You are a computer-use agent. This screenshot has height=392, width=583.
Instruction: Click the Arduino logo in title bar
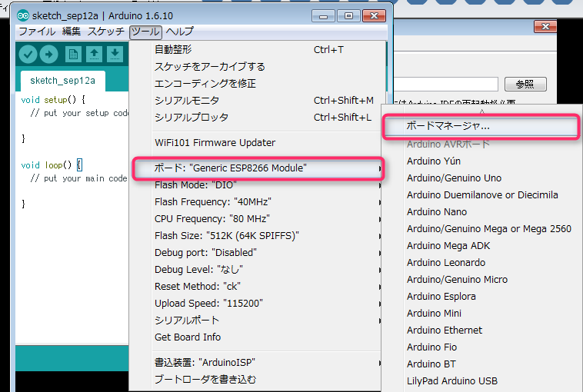coord(23,16)
